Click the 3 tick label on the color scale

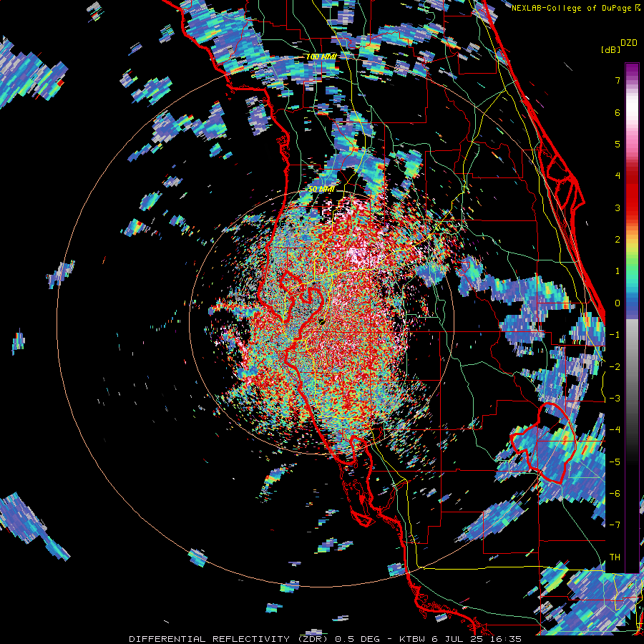tap(618, 208)
